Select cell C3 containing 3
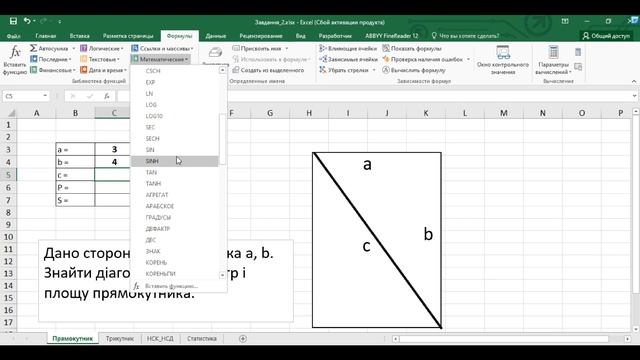 (x=114, y=149)
